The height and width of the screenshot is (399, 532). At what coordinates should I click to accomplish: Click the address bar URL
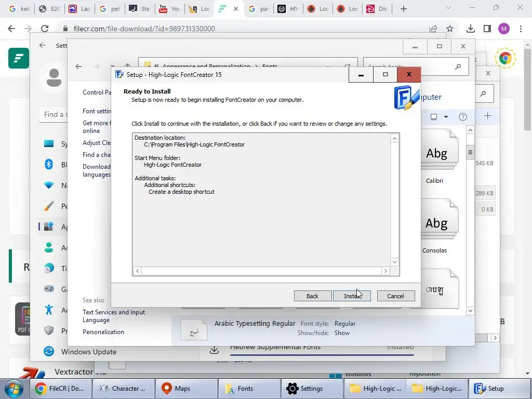(144, 29)
